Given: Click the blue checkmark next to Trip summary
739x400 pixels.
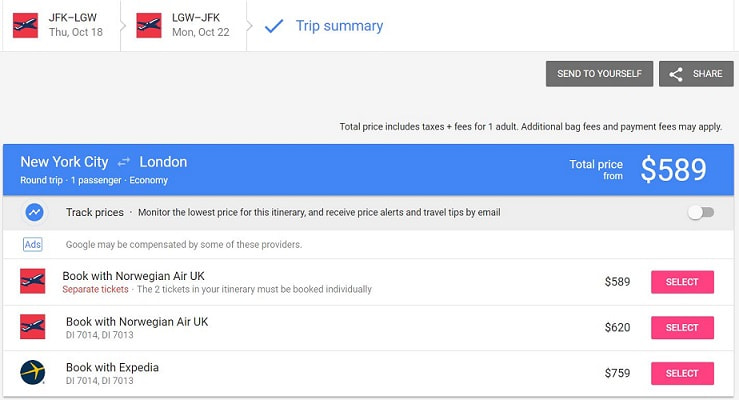Looking at the screenshot, I should point(274,26).
